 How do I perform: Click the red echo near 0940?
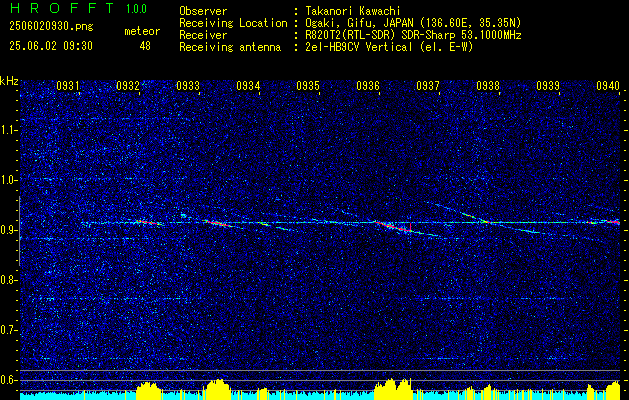[613, 221]
